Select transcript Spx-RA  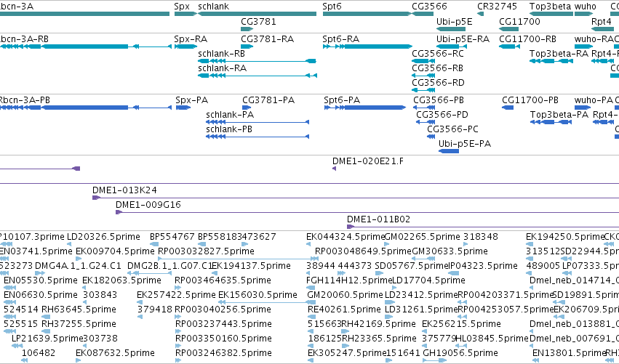coord(185,46)
